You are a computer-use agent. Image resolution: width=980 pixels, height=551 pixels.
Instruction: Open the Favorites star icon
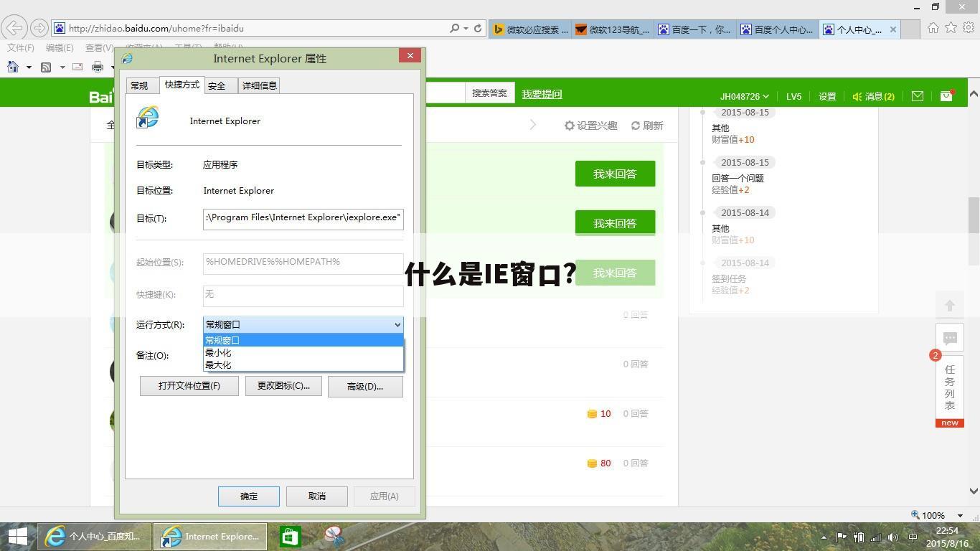[951, 28]
